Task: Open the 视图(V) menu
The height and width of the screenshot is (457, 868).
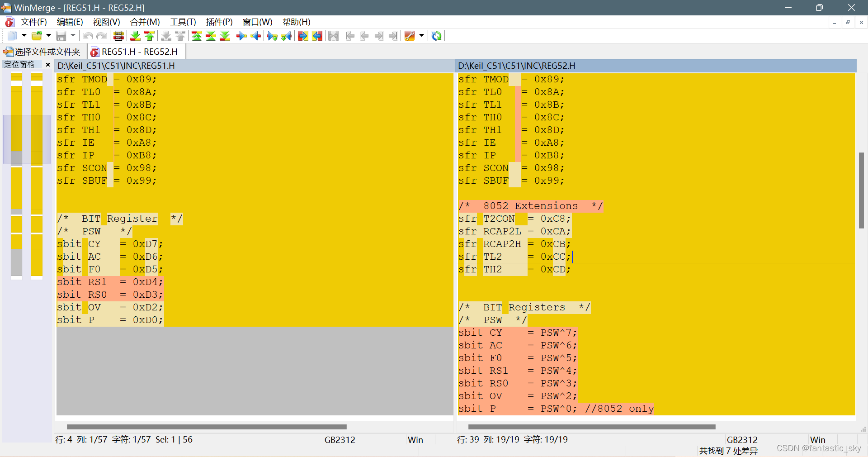Action: pyautogui.click(x=107, y=22)
